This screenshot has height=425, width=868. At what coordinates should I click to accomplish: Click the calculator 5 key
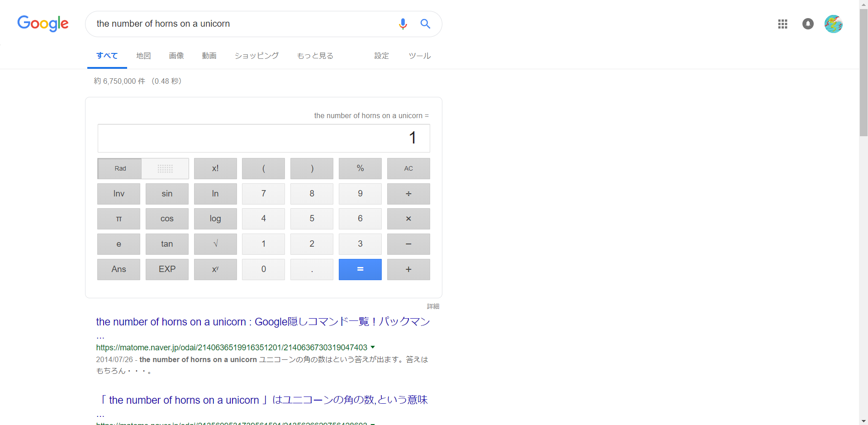(312, 219)
